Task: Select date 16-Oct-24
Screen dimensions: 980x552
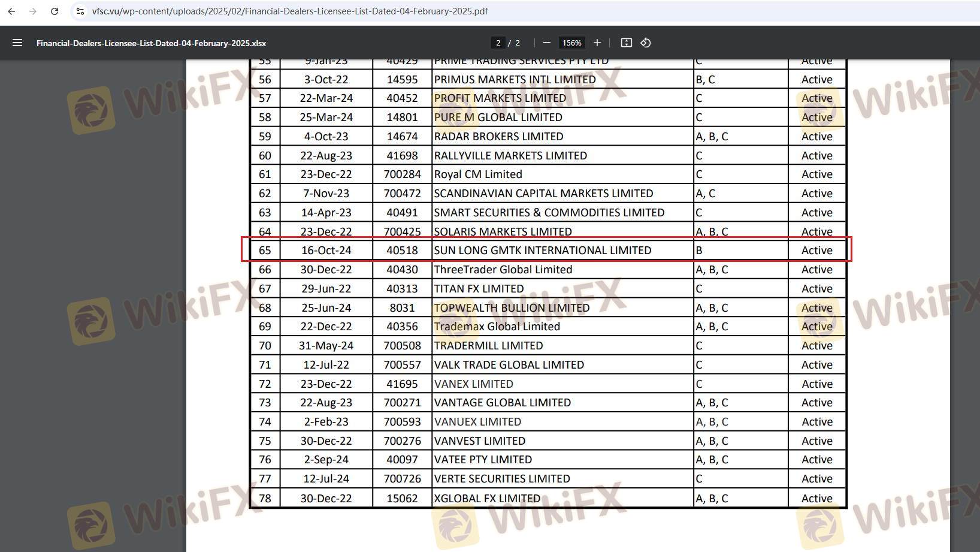Action: (x=326, y=251)
